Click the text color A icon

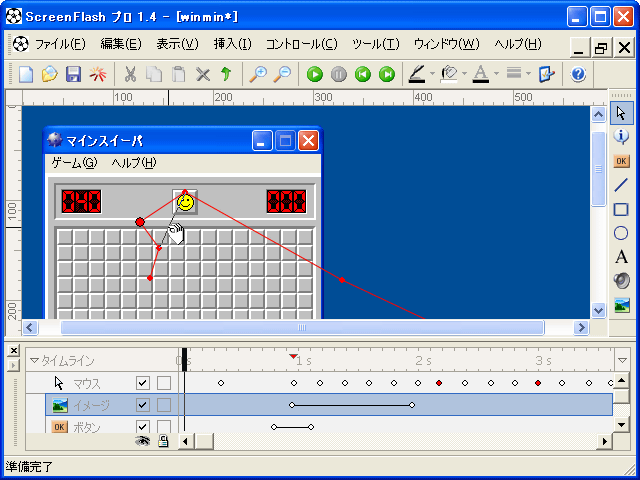pos(481,74)
